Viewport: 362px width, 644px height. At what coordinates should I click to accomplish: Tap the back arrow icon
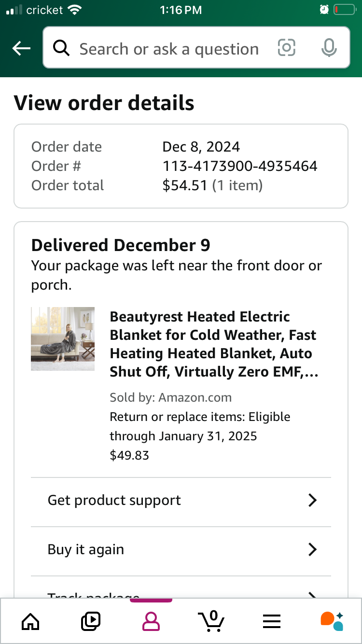(21, 48)
